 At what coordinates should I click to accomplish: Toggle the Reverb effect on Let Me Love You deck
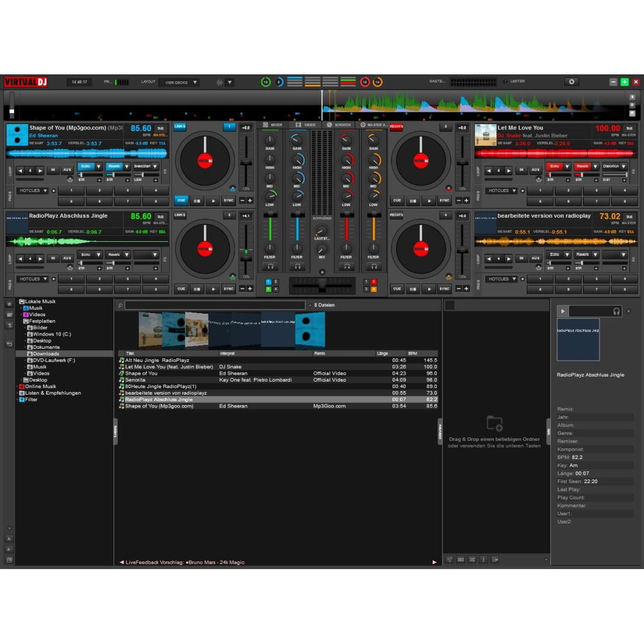(583, 166)
